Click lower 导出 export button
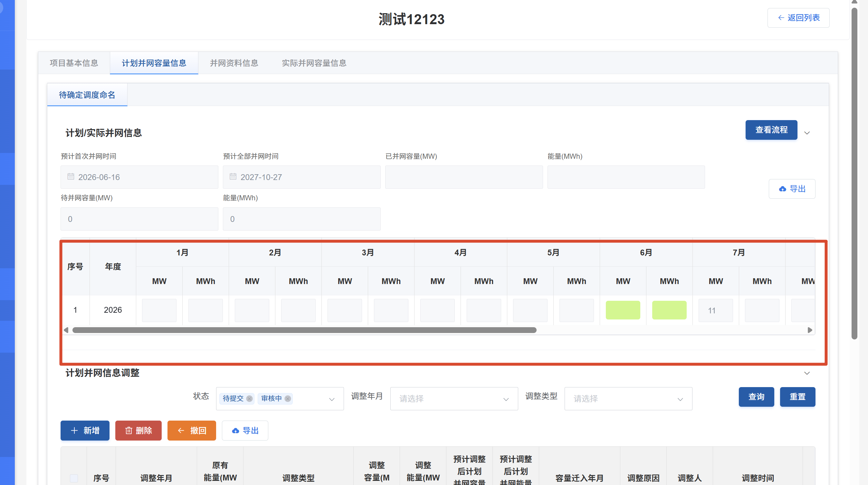Viewport: 868px width, 485px height. 245,431
